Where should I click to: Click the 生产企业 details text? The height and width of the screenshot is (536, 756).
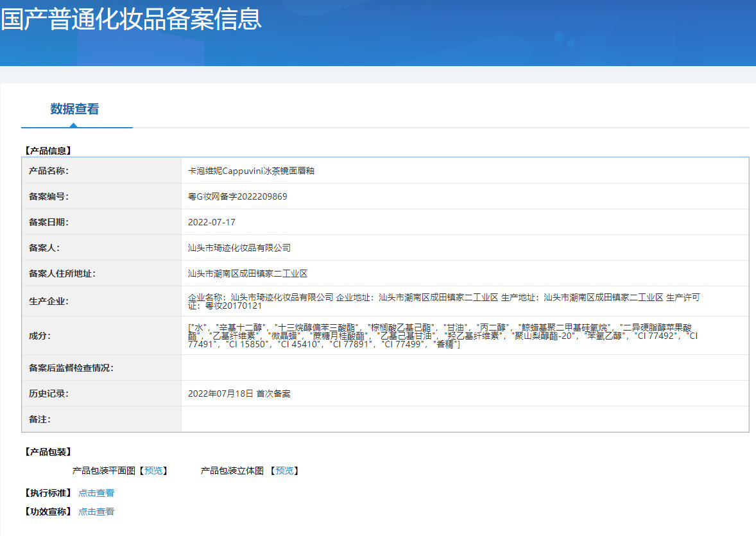(443, 302)
